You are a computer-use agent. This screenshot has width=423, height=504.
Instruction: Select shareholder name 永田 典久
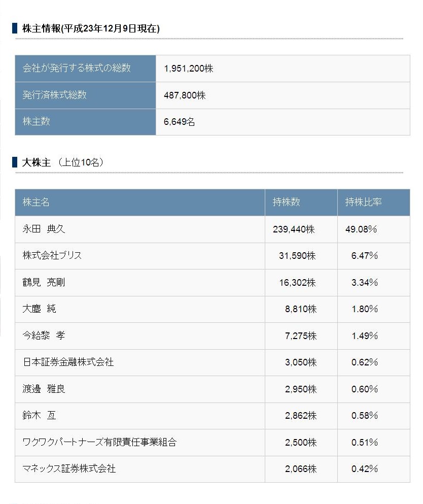44,229
